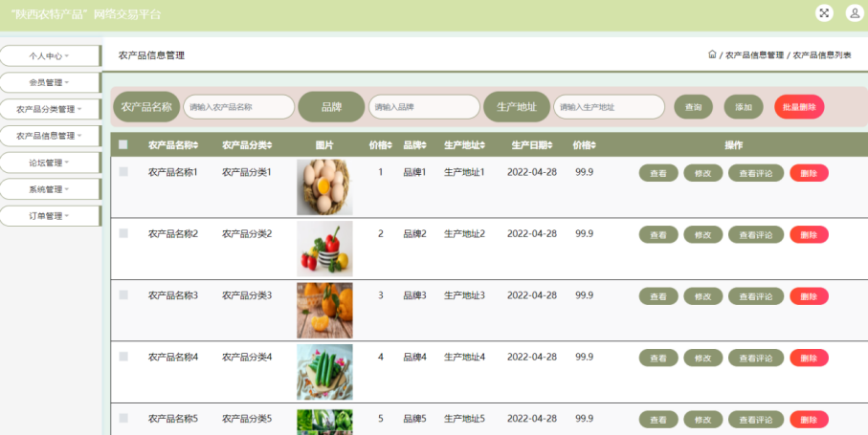This screenshot has height=435, width=868.
Task: Sort by 生产地址 column arrows
Action: (x=482, y=145)
